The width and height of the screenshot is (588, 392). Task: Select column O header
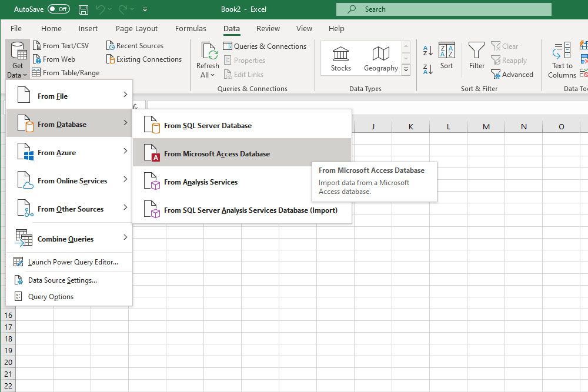point(562,127)
